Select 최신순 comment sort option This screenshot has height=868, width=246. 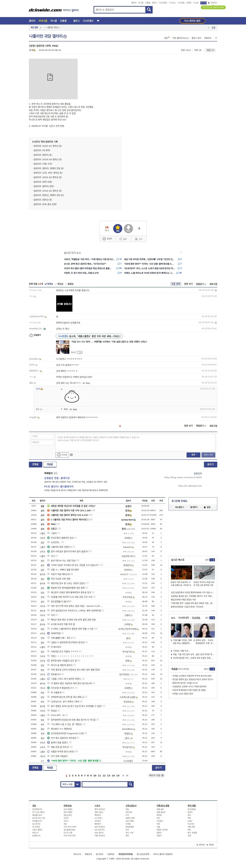tap(59, 284)
